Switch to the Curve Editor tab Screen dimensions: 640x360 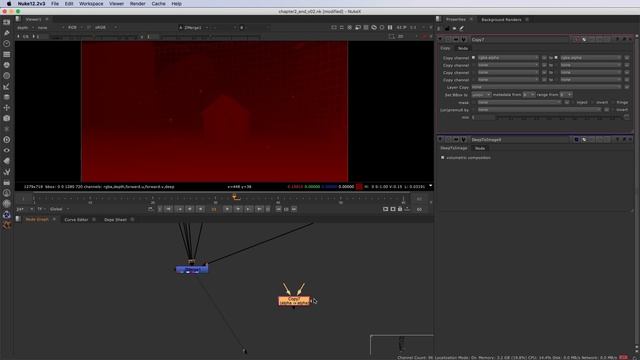pyautogui.click(x=76, y=220)
